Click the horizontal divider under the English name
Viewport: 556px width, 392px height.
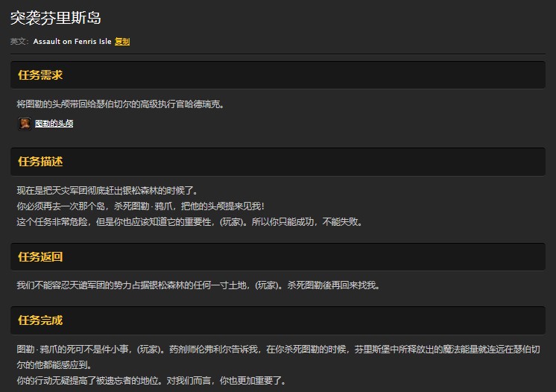pos(278,54)
